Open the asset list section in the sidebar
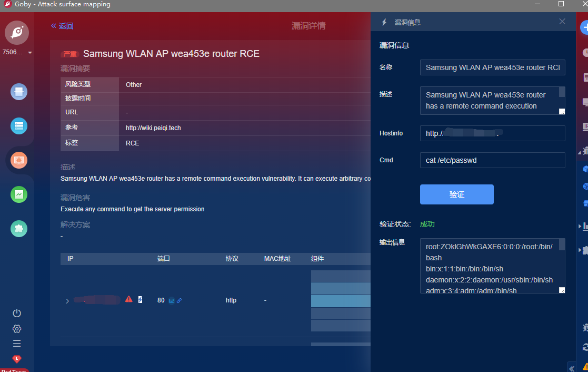Image resolution: width=588 pixels, height=372 pixels. [x=19, y=126]
